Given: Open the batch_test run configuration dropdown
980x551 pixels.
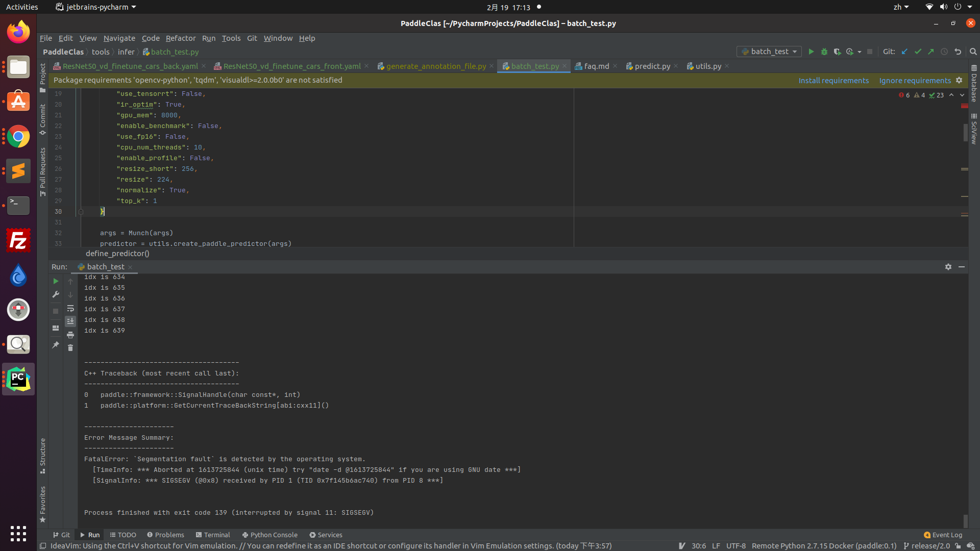Looking at the screenshot, I should (768, 52).
